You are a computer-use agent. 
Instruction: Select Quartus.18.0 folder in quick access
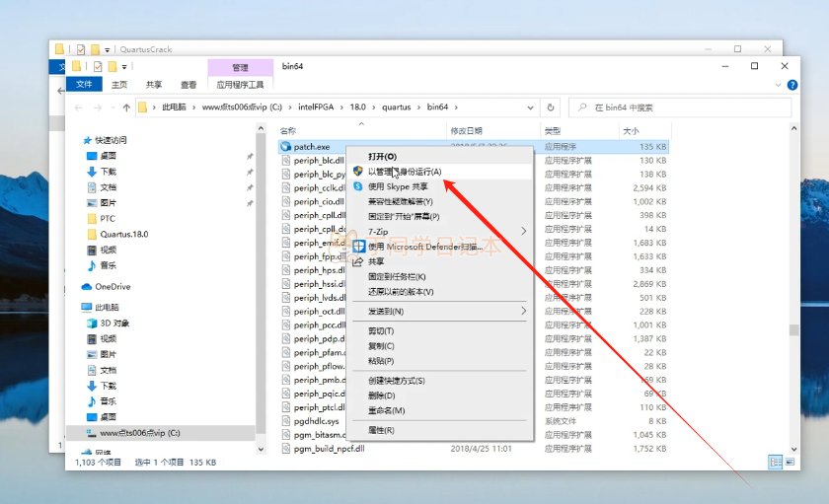[x=123, y=235]
